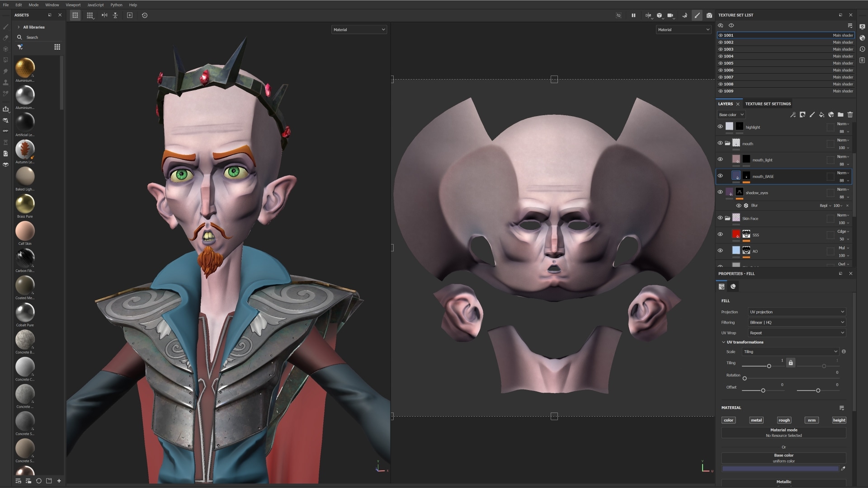Open the History panel clock icon on right sidebar
The height and width of the screenshot is (488, 868).
click(862, 49)
